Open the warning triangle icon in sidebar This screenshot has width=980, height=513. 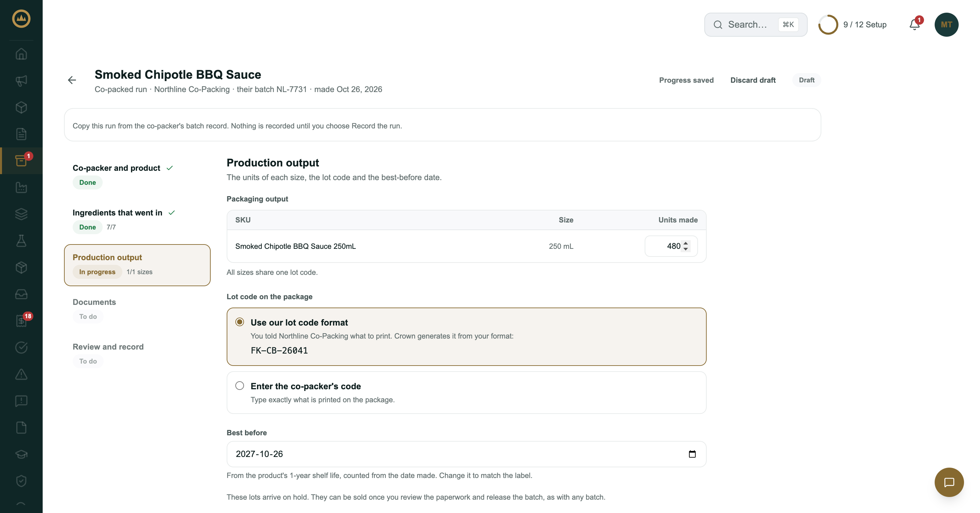(21, 374)
